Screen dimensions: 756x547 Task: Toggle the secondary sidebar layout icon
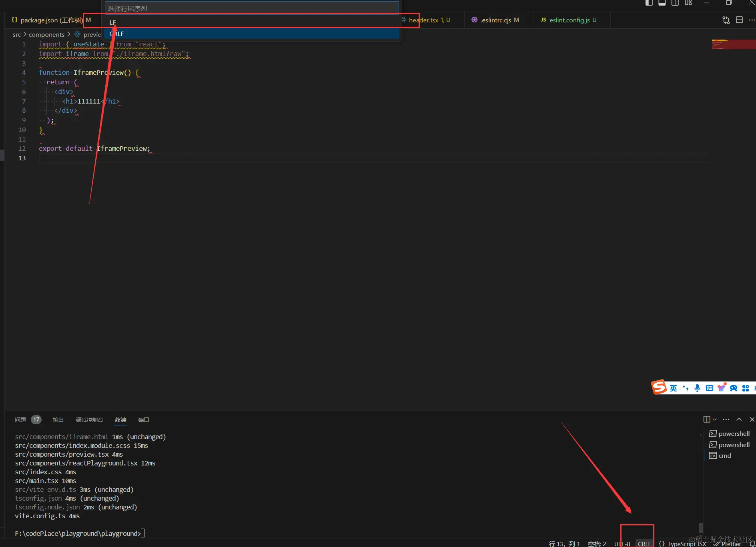tap(675, 3)
